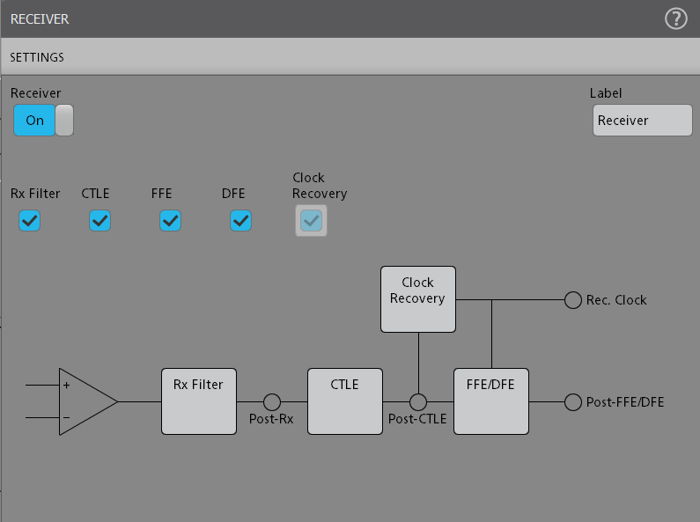Disable the FFE checkbox
The image size is (700, 522).
(170, 221)
